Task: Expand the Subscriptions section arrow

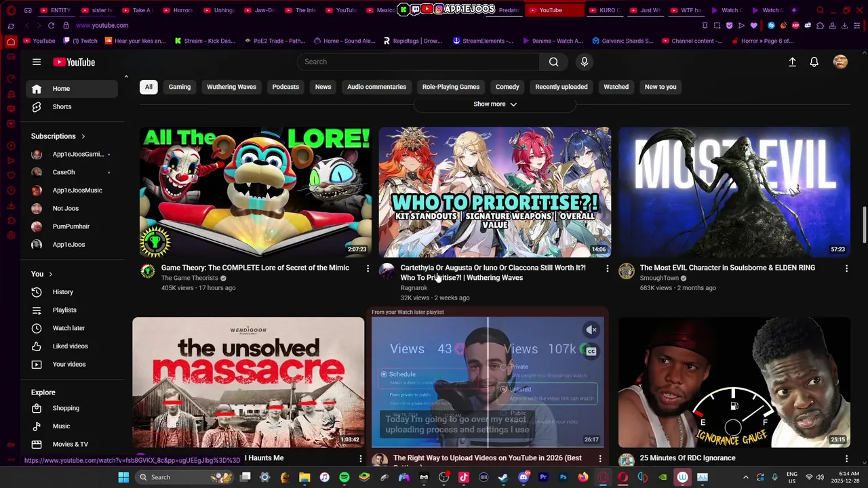Action: (x=83, y=136)
